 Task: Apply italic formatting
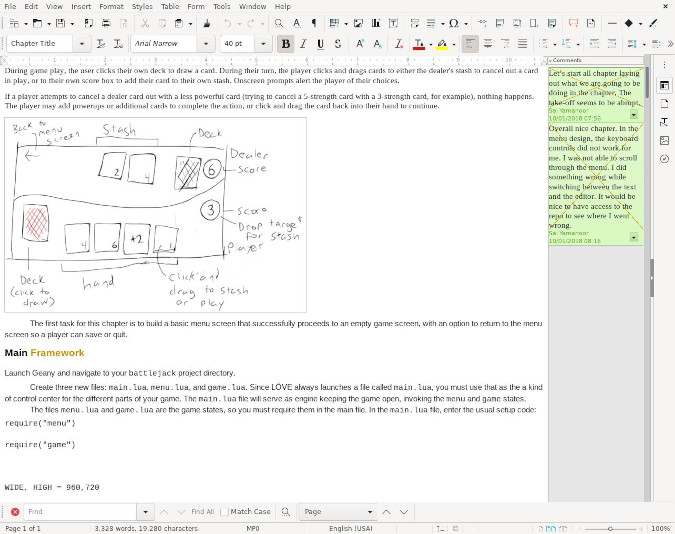coord(303,44)
